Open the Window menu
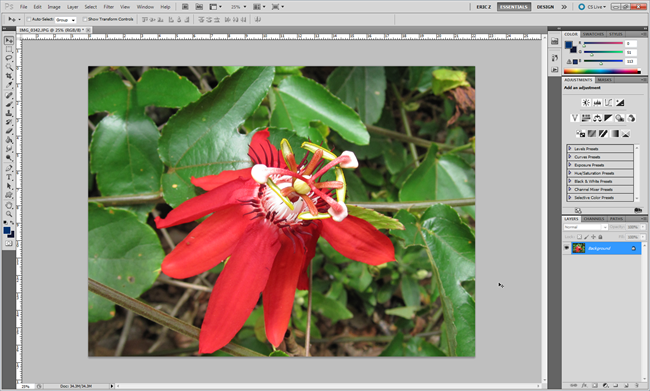Screen dimensions: 650x391 pyautogui.click(x=145, y=7)
